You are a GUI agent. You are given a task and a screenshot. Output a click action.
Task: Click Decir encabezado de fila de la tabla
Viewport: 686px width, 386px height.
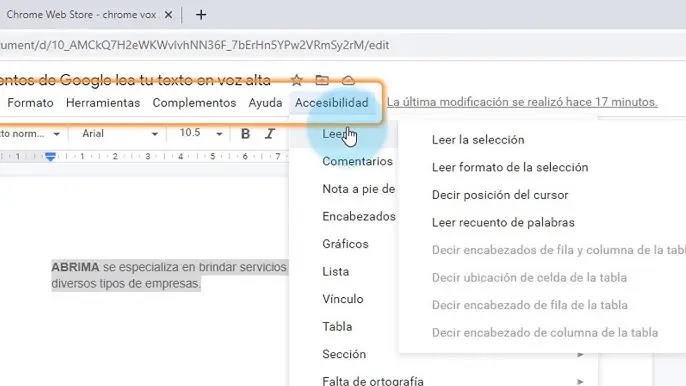[x=530, y=305]
